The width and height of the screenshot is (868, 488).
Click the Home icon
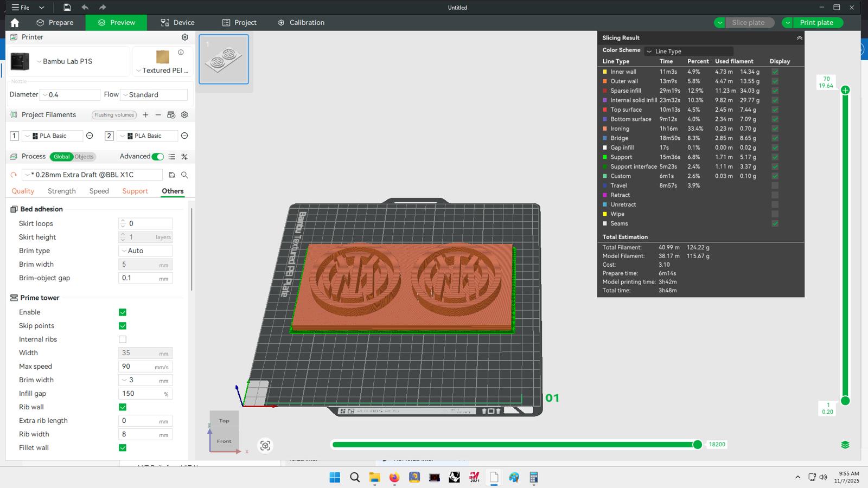(x=15, y=23)
